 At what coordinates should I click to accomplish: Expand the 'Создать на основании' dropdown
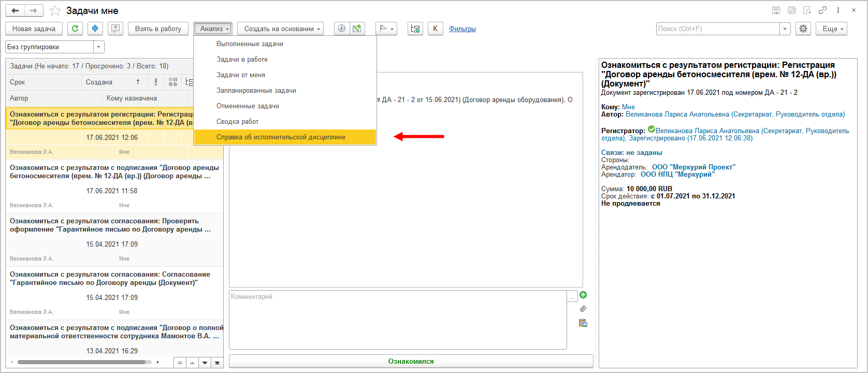[x=280, y=28]
